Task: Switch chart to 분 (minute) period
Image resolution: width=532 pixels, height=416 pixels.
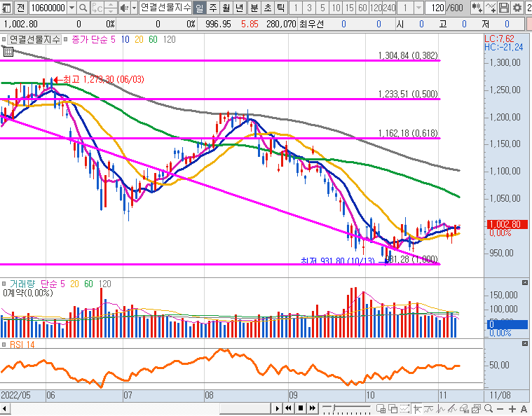Action: coord(254,8)
